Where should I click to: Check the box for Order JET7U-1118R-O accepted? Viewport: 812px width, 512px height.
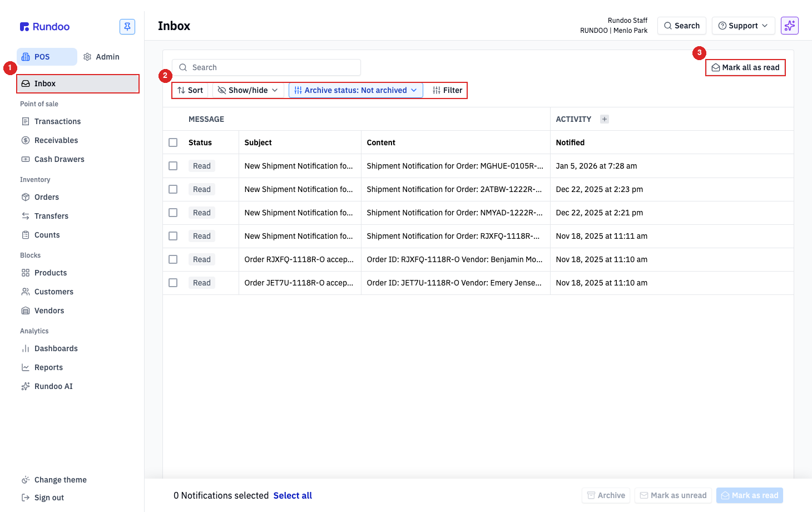coord(173,283)
